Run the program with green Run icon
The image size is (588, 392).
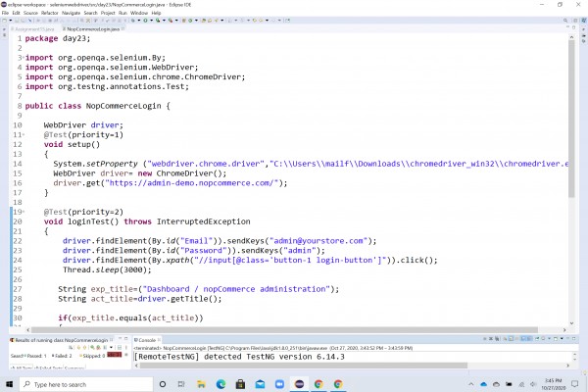pos(145,21)
